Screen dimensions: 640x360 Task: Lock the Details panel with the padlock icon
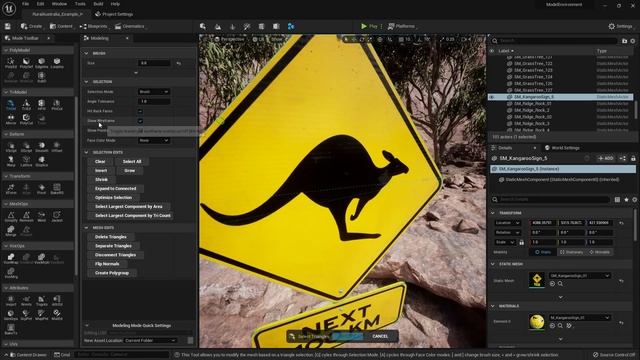(633, 158)
